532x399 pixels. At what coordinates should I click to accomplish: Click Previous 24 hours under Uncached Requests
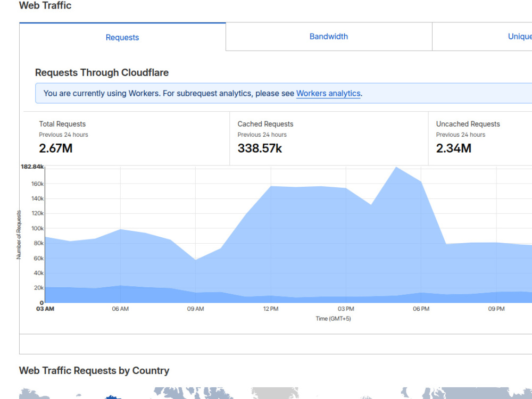click(460, 135)
